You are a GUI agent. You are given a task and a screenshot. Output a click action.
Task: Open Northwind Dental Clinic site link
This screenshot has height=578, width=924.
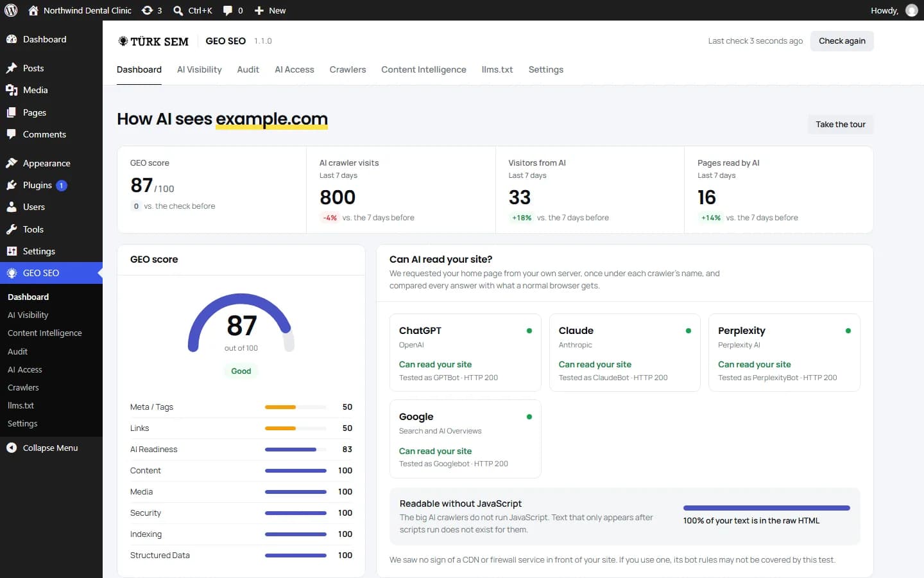pos(87,10)
